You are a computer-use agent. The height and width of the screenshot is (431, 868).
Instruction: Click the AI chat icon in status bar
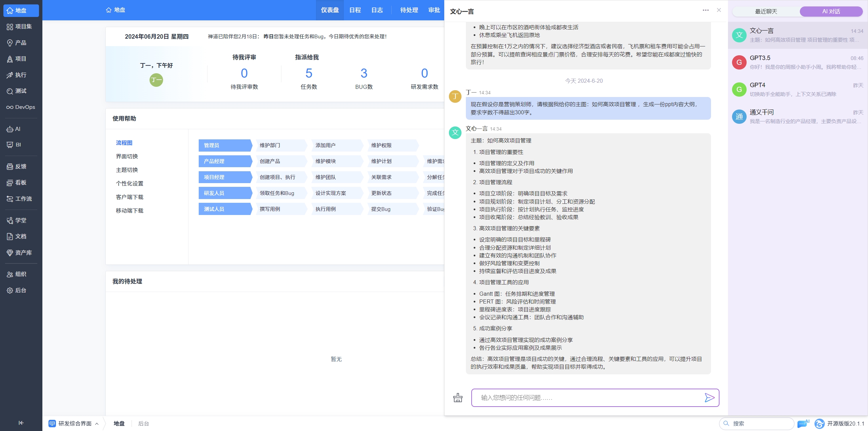803,423
